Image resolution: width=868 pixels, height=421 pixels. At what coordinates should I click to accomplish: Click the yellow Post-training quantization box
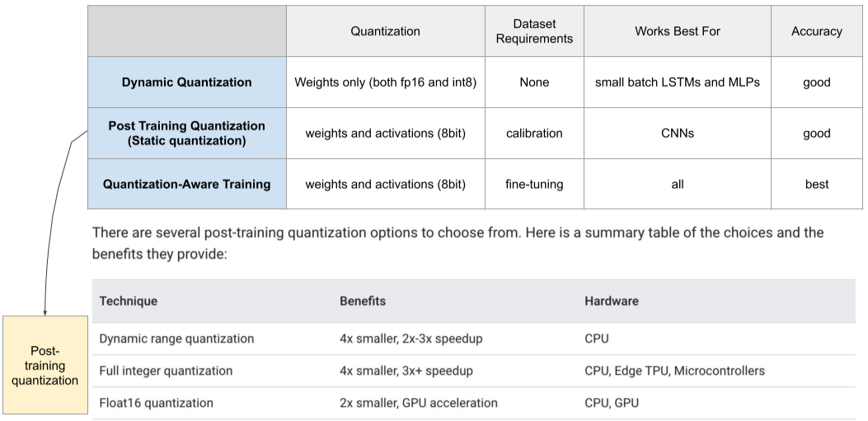tap(45, 365)
